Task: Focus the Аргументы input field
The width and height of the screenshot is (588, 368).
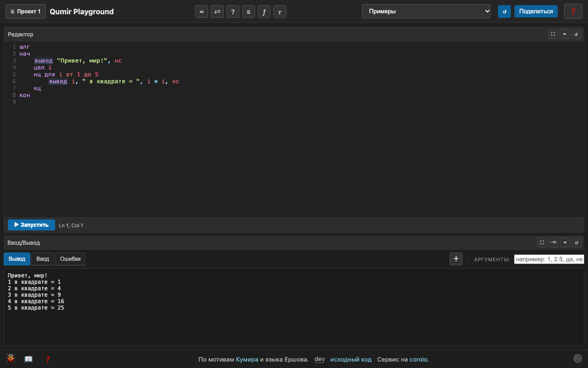Action: point(549,259)
